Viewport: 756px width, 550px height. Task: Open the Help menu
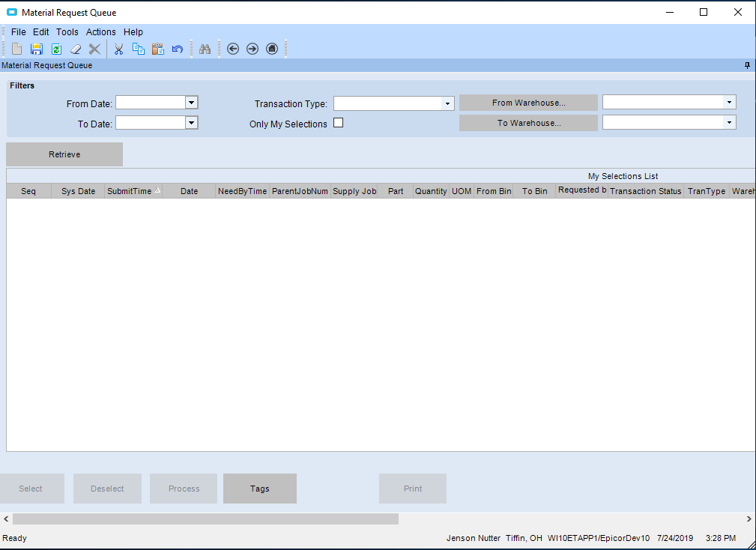pos(133,31)
